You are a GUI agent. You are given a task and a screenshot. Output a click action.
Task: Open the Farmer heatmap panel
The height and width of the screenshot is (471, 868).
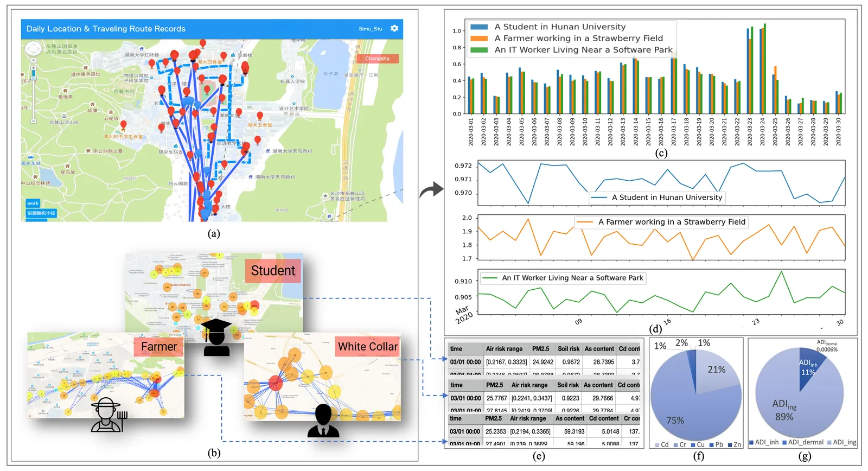coord(106,375)
